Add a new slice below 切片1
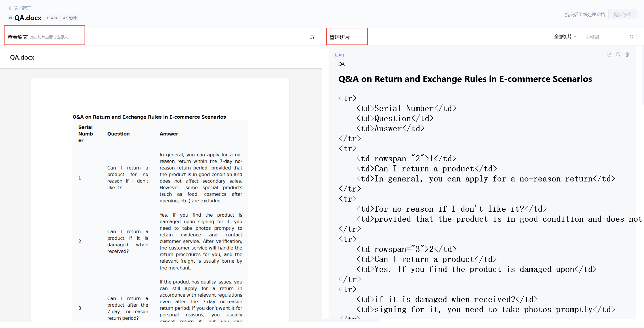The height and width of the screenshot is (328, 644). [618, 55]
